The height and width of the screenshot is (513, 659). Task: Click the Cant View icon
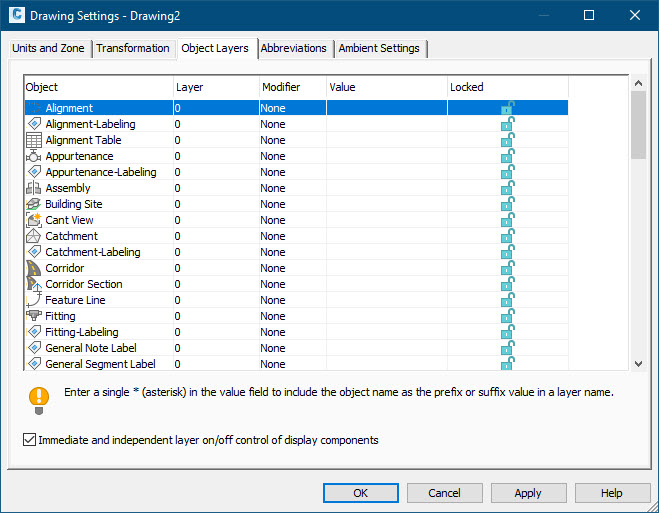[34, 220]
